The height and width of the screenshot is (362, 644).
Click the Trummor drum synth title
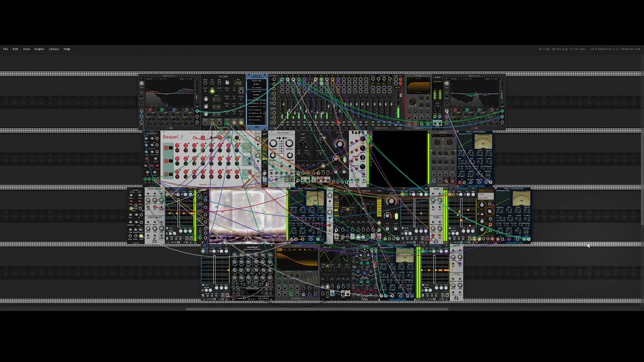[x=252, y=247]
